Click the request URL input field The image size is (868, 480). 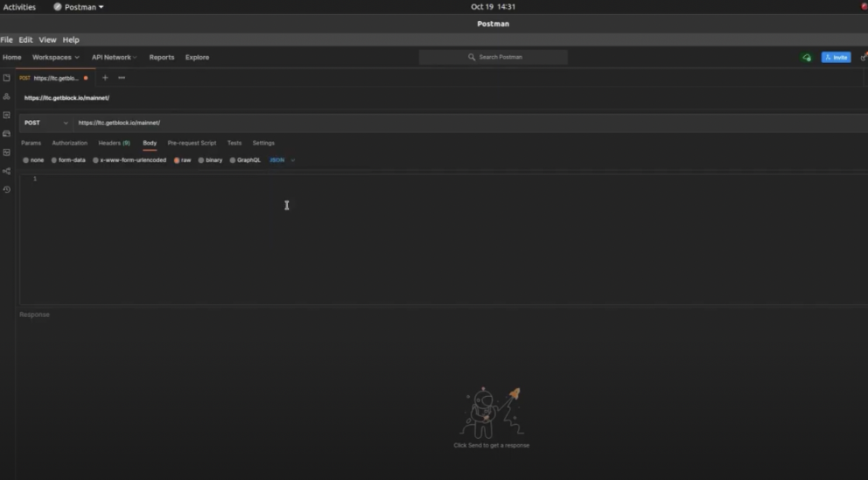pos(471,123)
